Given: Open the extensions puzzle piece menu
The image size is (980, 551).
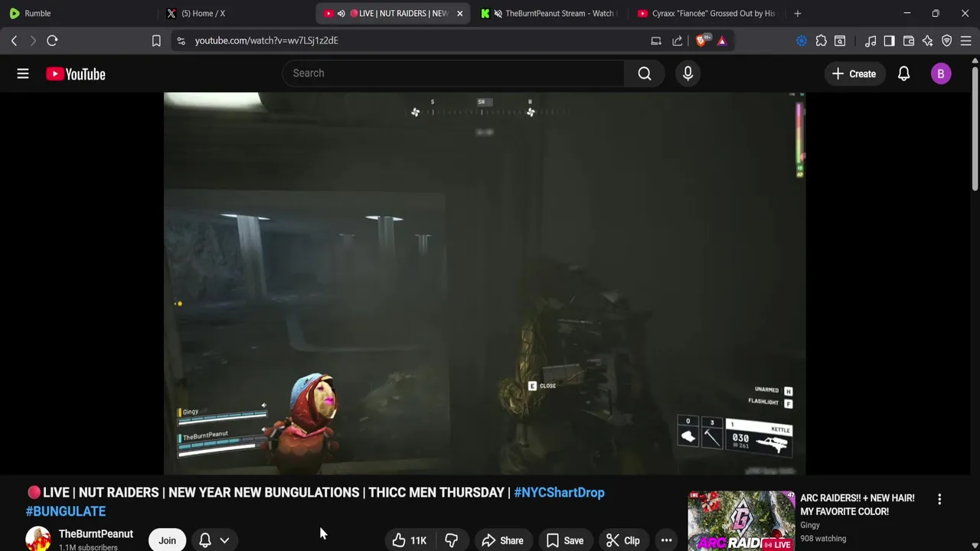Looking at the screenshot, I should (821, 41).
